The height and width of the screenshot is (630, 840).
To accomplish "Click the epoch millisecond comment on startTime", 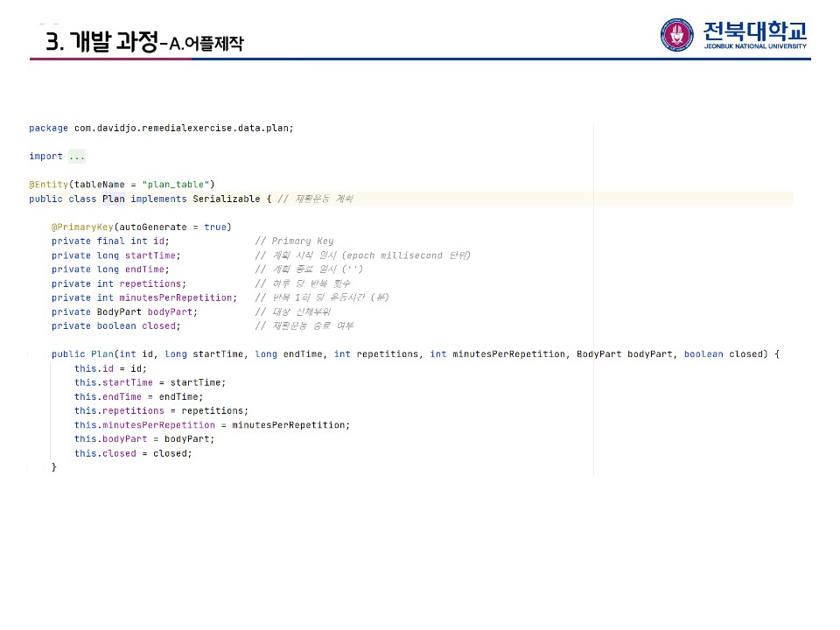I will (x=362, y=255).
